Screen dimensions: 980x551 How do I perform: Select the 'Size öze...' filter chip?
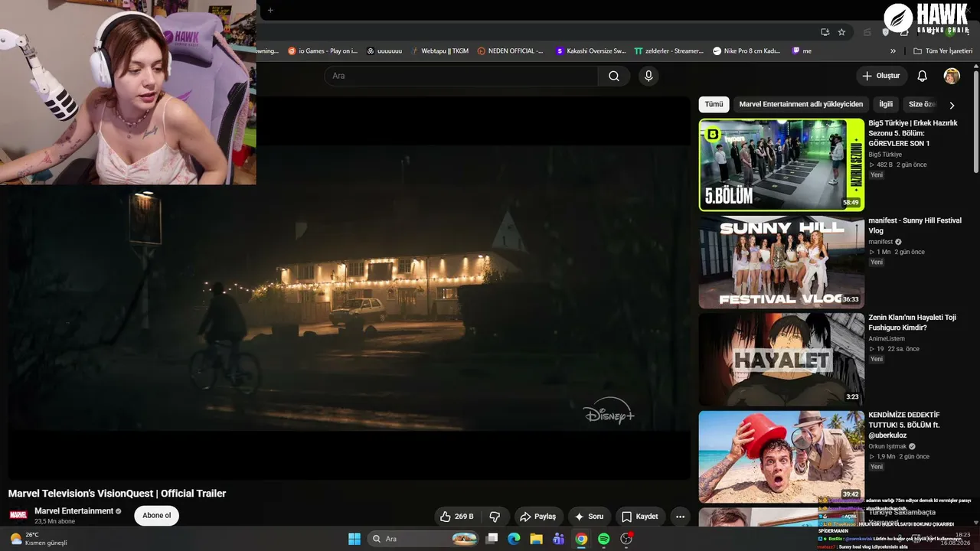point(922,104)
